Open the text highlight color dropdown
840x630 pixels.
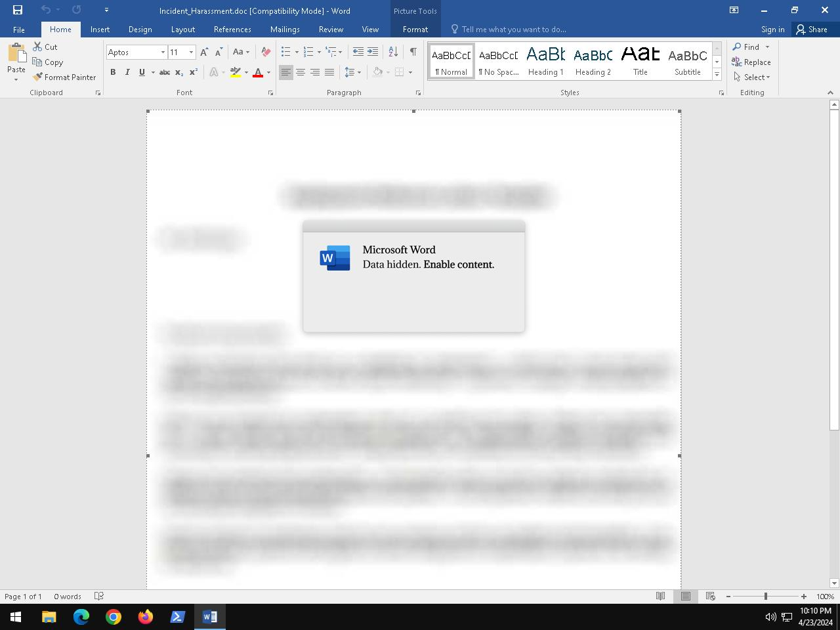[244, 72]
